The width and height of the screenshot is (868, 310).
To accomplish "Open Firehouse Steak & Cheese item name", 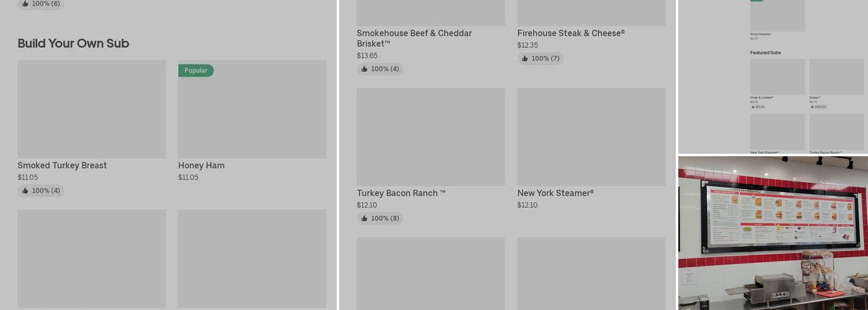I will click(x=571, y=33).
